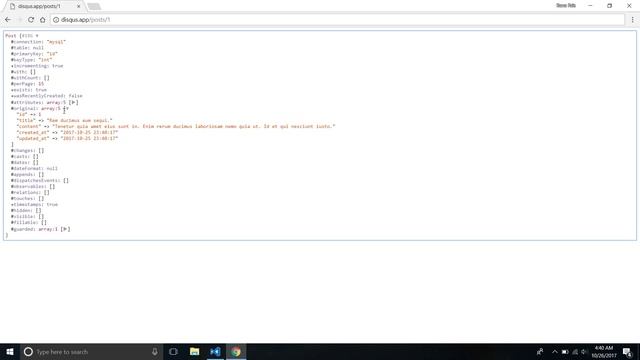
Task: Click the Cortana search box
Action: 91,351
